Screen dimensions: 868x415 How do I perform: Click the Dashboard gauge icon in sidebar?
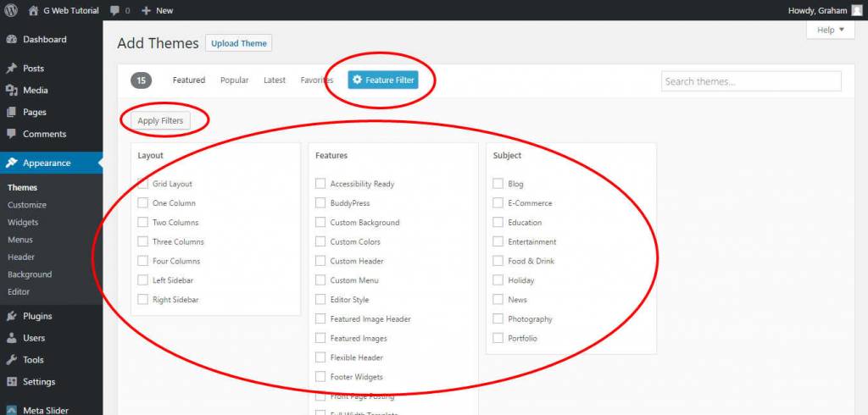(x=11, y=40)
